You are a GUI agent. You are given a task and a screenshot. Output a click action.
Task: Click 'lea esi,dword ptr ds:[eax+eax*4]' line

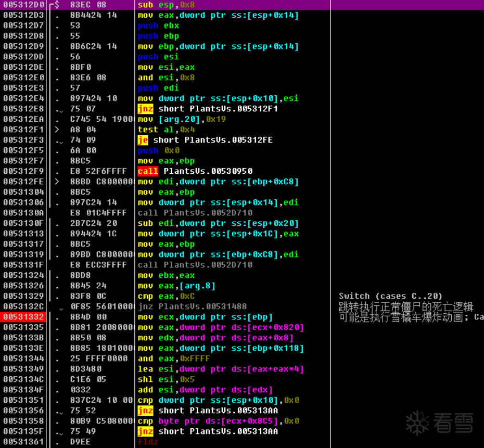tap(221, 369)
